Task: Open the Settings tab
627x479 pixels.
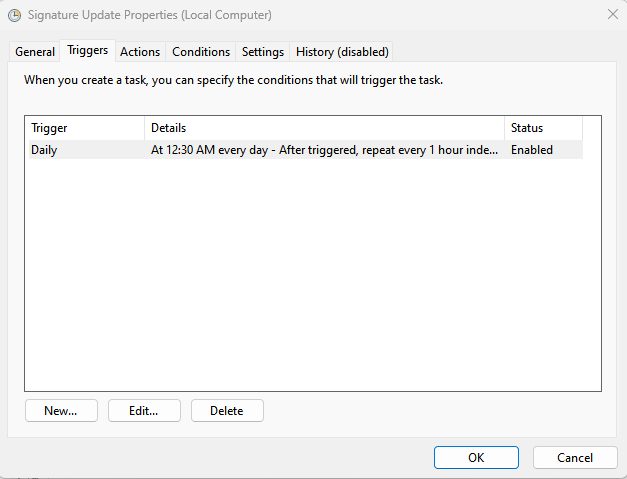Action: [x=263, y=52]
